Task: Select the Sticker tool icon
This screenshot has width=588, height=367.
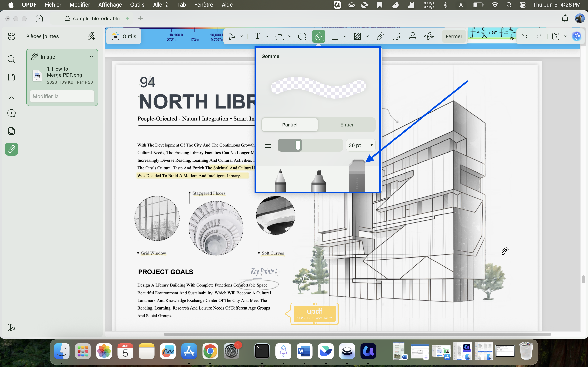Action: point(396,36)
